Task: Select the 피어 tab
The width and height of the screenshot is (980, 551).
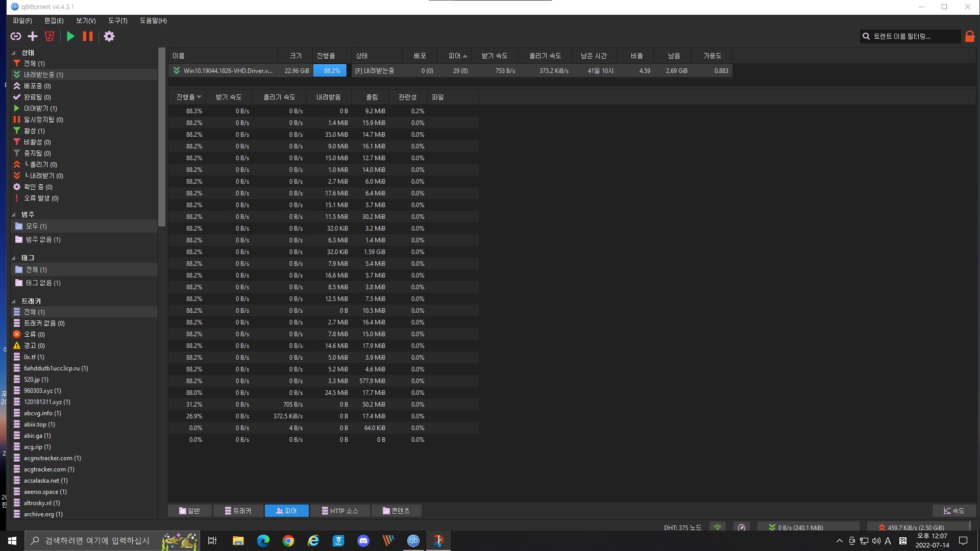Action: click(286, 511)
